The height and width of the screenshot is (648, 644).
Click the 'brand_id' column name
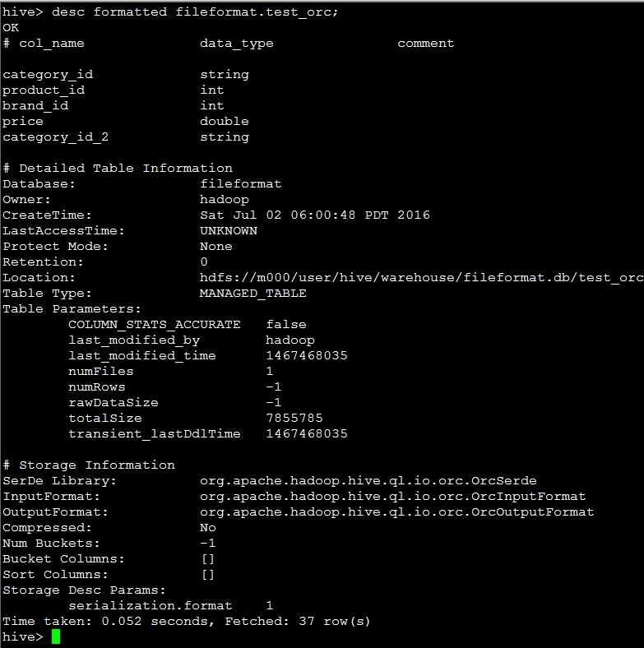pyautogui.click(x=35, y=106)
